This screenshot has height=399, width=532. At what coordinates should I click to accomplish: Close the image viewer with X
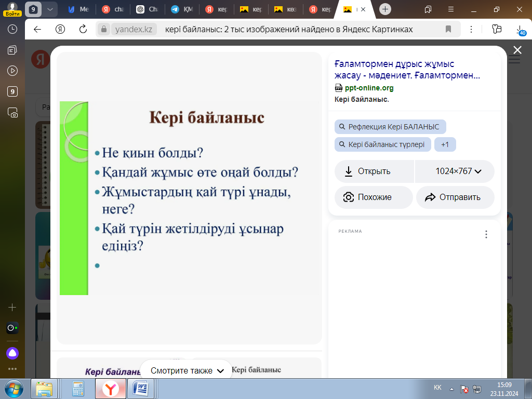coord(517,50)
